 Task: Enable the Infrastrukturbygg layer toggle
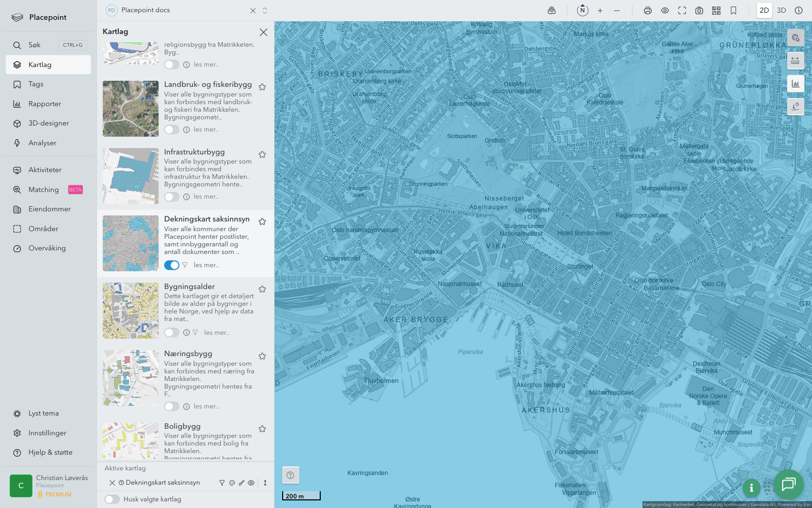(x=172, y=197)
